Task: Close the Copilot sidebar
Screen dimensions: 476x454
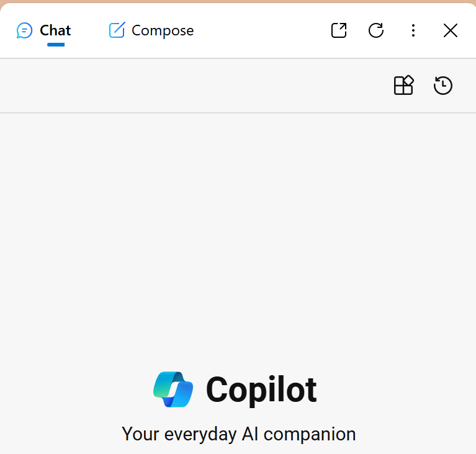Action: click(450, 30)
